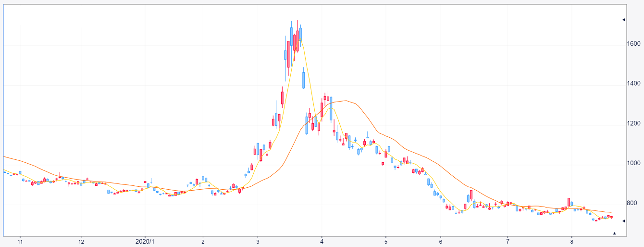The height and width of the screenshot is (247, 644).
Task: Click the 2020/1 date label on the time axis
Action: [x=146, y=241]
